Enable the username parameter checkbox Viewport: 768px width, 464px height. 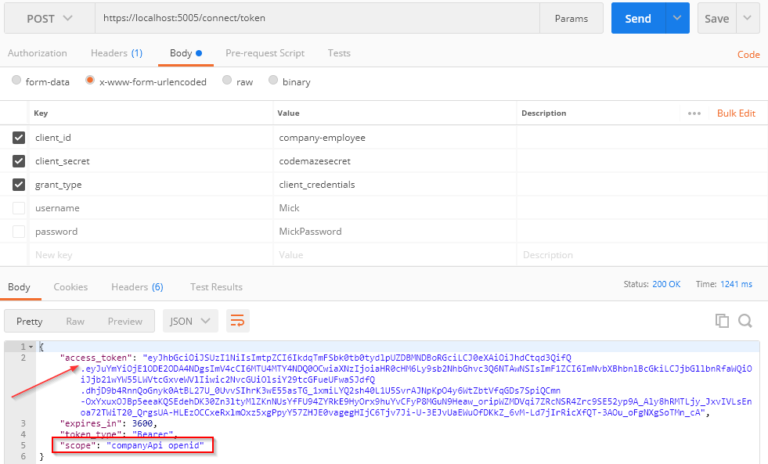click(x=18, y=208)
